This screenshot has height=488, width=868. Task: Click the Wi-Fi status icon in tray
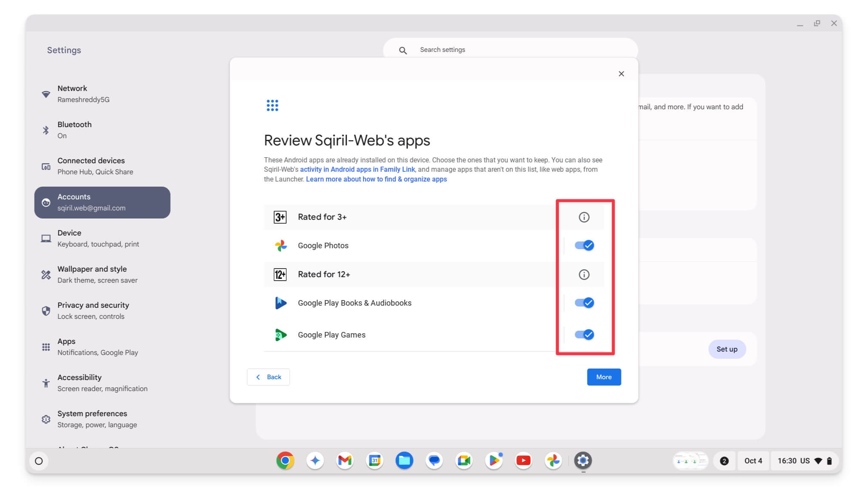tap(818, 461)
